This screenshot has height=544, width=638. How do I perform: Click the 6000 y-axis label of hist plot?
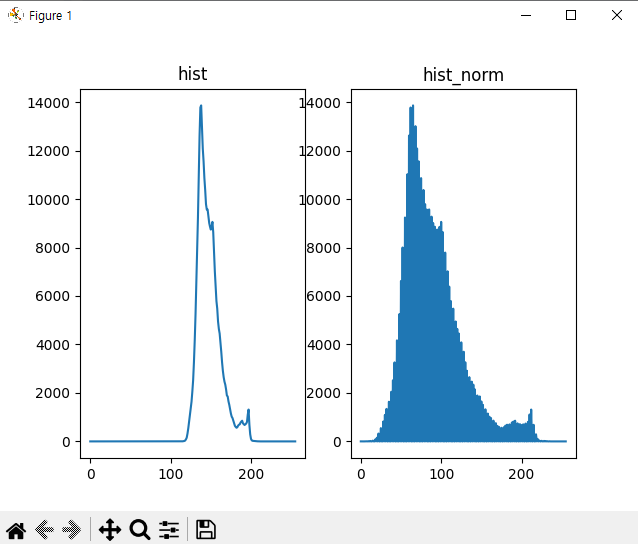(x=52, y=296)
